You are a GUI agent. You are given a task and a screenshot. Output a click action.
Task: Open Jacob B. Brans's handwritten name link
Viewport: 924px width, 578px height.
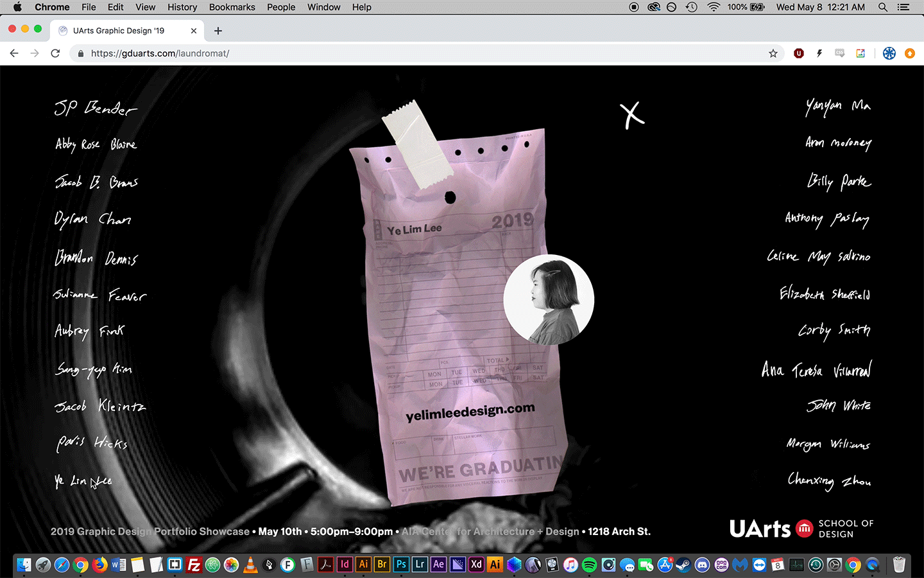tap(96, 182)
